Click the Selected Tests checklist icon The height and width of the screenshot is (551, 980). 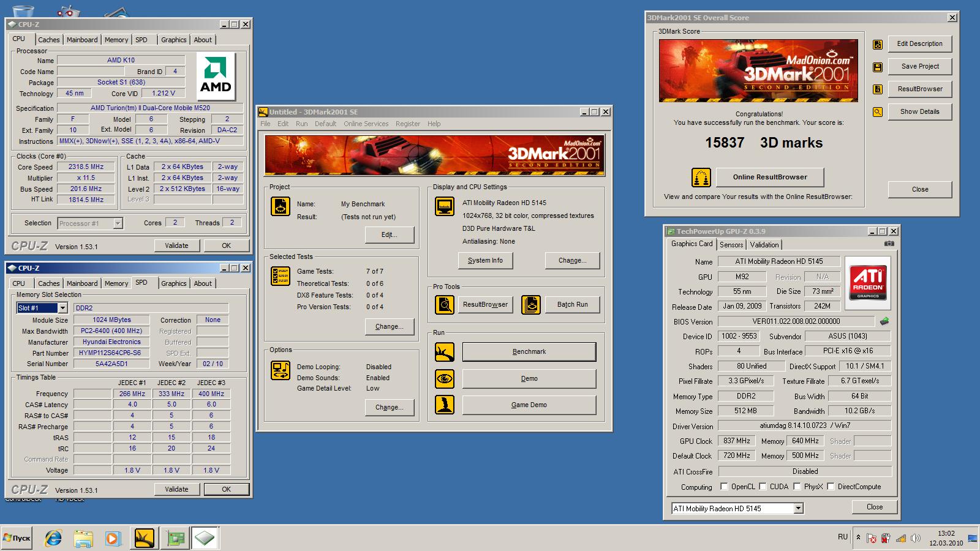tap(281, 276)
